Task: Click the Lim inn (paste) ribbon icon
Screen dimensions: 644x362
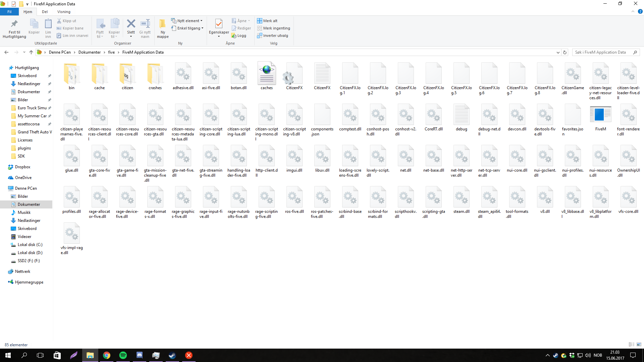Action: [48, 28]
